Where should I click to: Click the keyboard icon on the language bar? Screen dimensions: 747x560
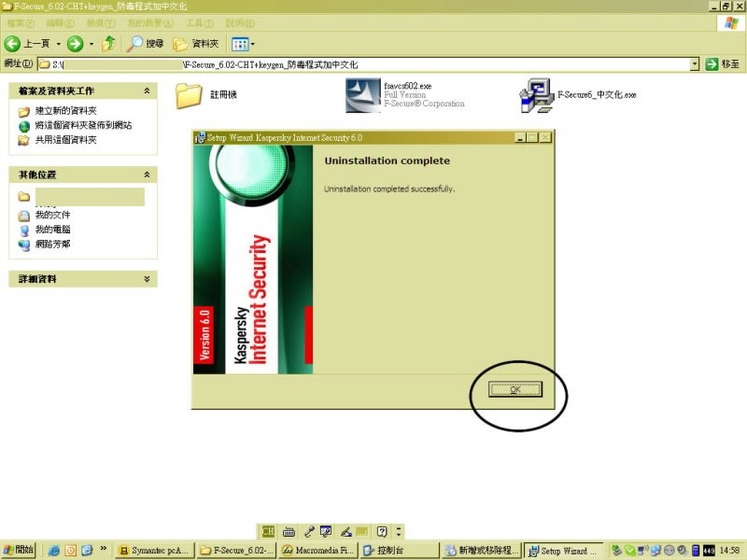point(289,531)
